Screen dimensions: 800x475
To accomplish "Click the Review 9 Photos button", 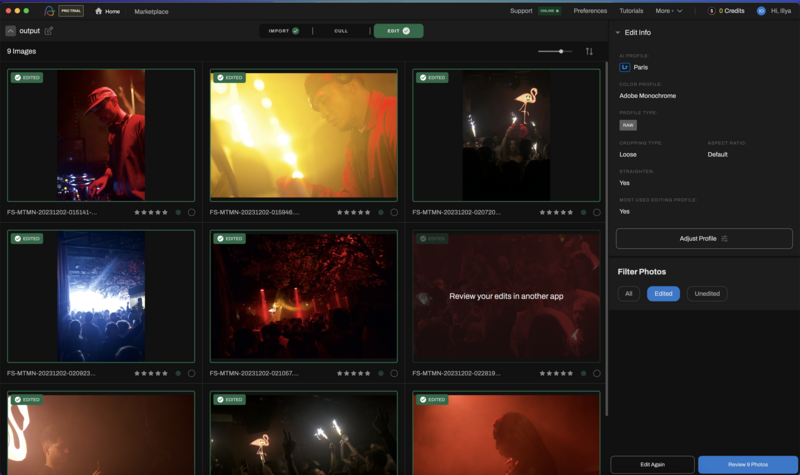I will [748, 464].
